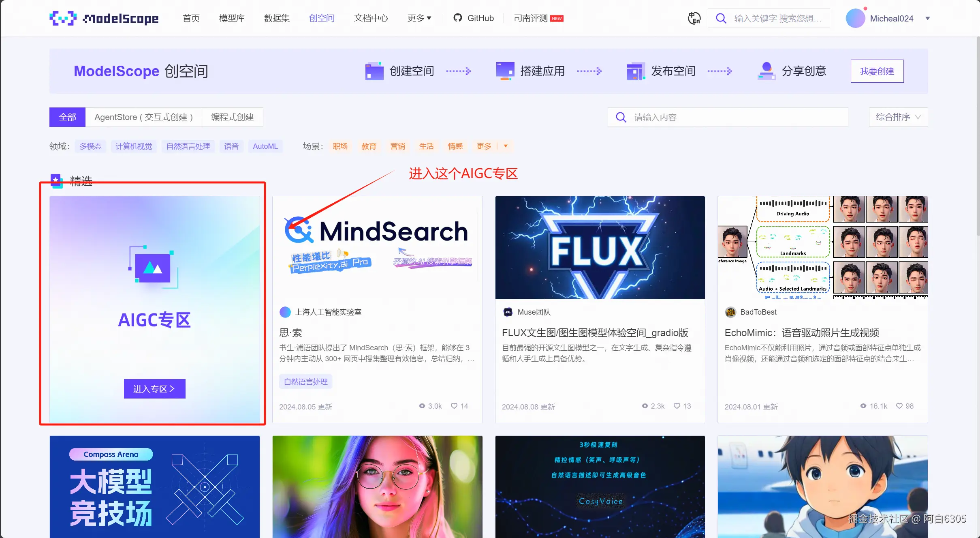Click the 我要创建 button
Screen dimensions: 980x538
pyautogui.click(x=877, y=71)
